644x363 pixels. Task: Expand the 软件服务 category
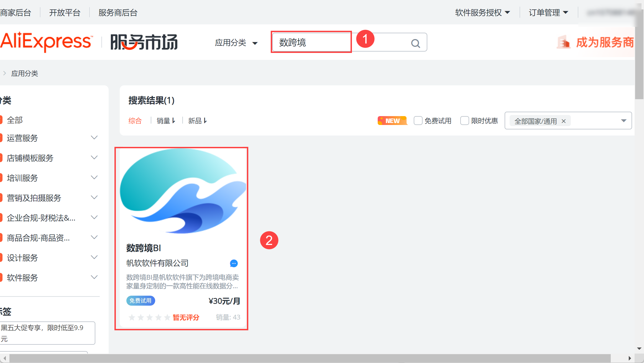pyautogui.click(x=94, y=277)
